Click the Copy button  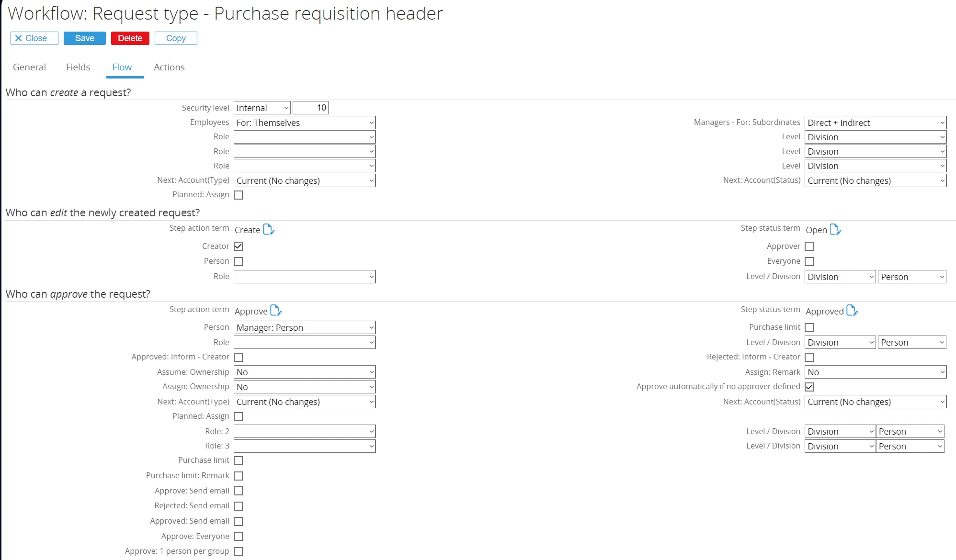click(x=176, y=38)
